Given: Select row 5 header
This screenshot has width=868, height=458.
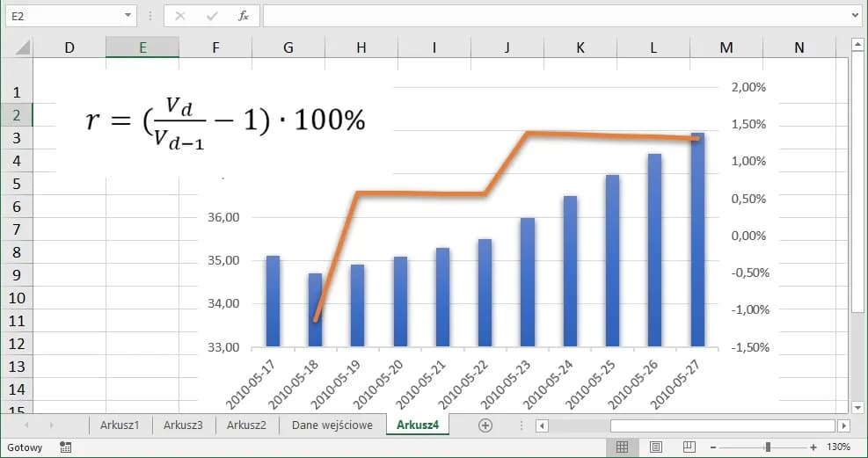Looking at the screenshot, I should pyautogui.click(x=17, y=184).
